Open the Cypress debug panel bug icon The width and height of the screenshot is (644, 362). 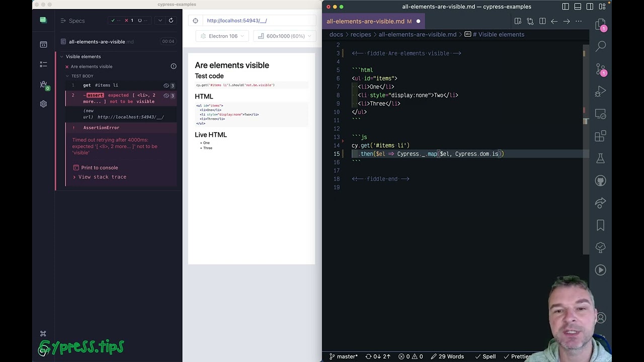(43, 84)
